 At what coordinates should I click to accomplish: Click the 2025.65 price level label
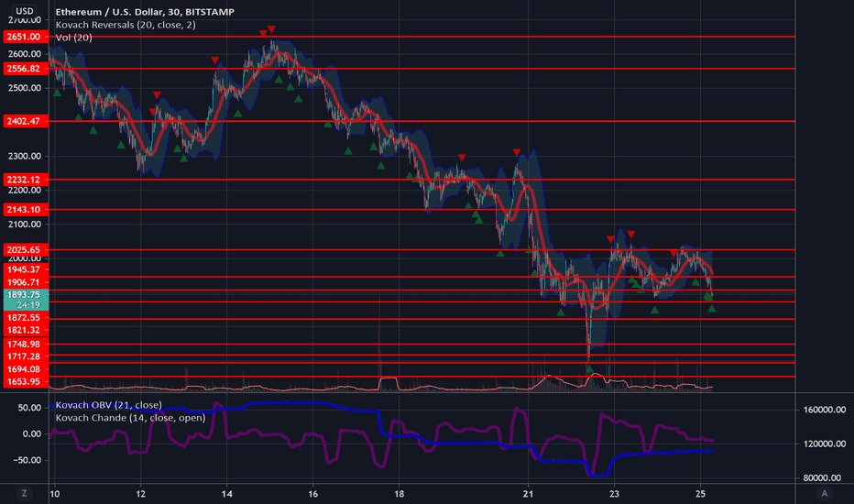pyautogui.click(x=26, y=249)
